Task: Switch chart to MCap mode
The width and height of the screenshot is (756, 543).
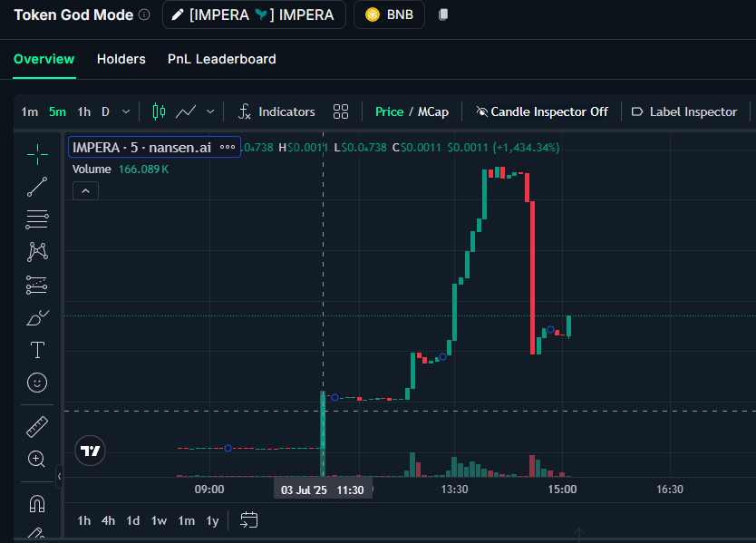Action: (433, 112)
